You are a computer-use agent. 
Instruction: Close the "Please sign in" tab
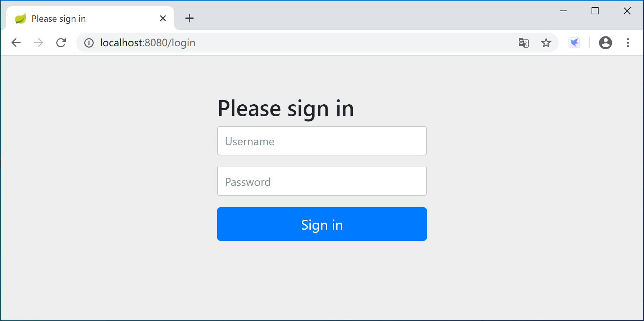[163, 18]
